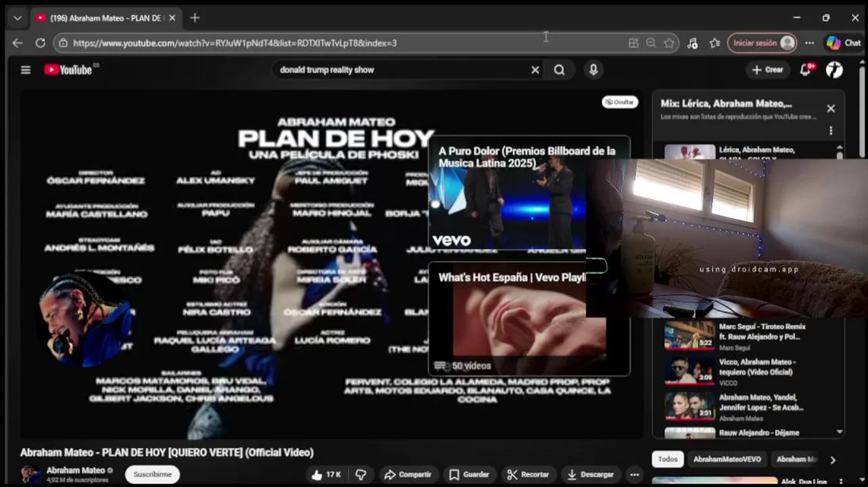Open a new browser tab

[x=195, y=18]
